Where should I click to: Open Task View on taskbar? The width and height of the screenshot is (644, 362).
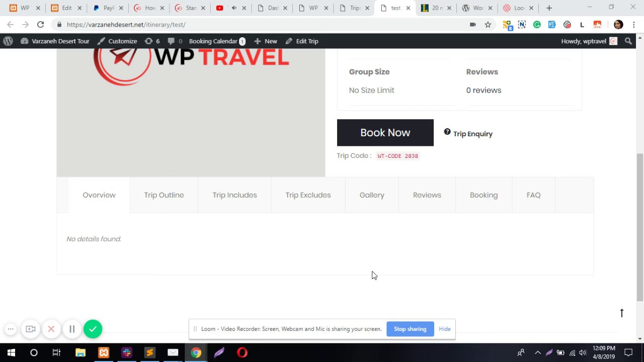(x=56, y=352)
